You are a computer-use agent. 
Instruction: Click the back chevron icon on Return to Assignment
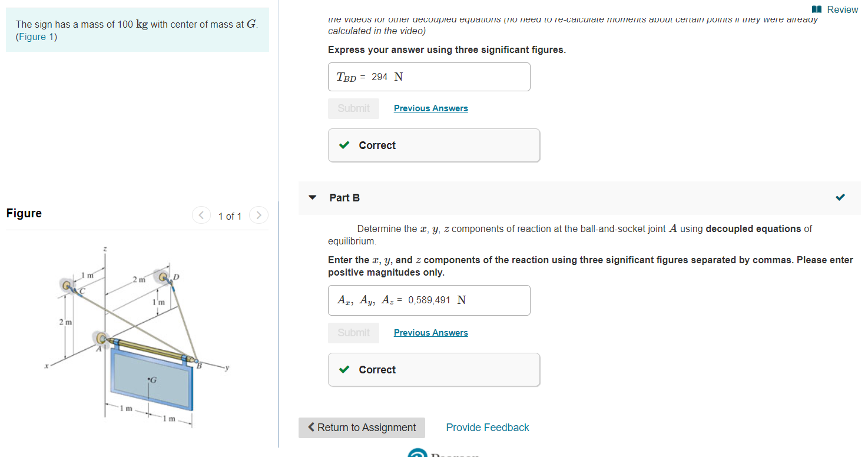tap(312, 427)
